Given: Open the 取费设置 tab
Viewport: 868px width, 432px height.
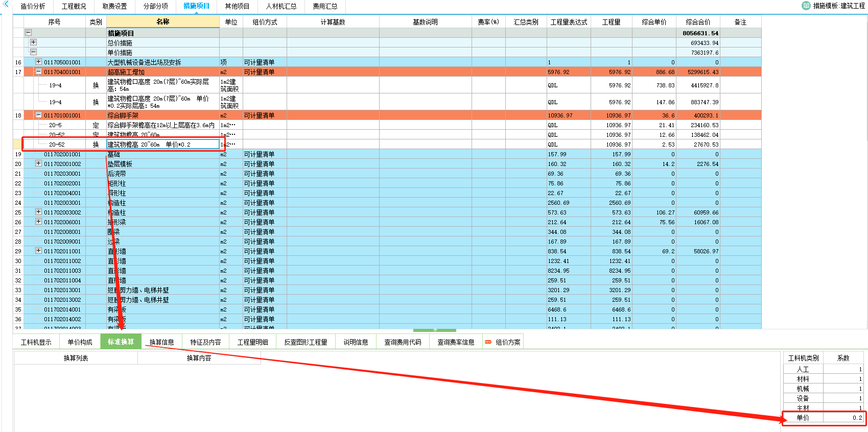Looking at the screenshot, I should tap(114, 6).
